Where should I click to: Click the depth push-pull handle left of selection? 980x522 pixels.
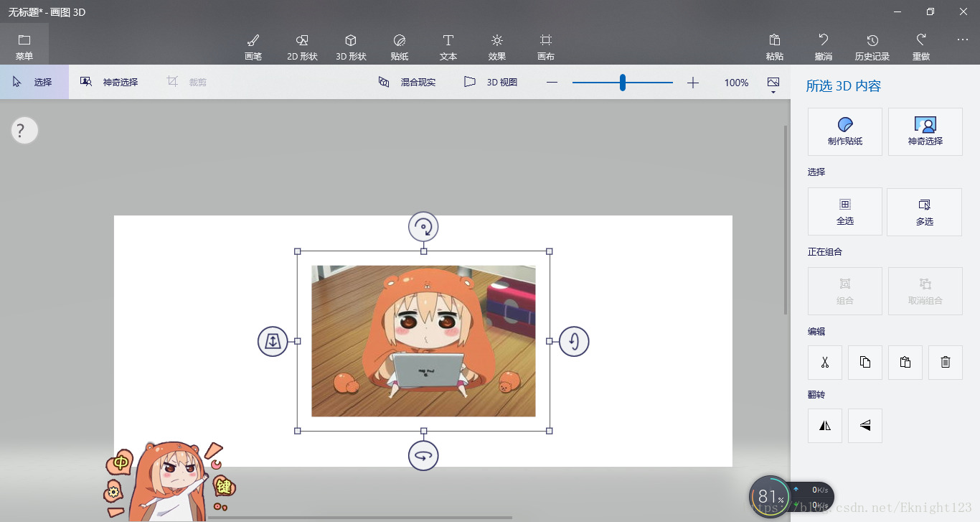tap(273, 341)
